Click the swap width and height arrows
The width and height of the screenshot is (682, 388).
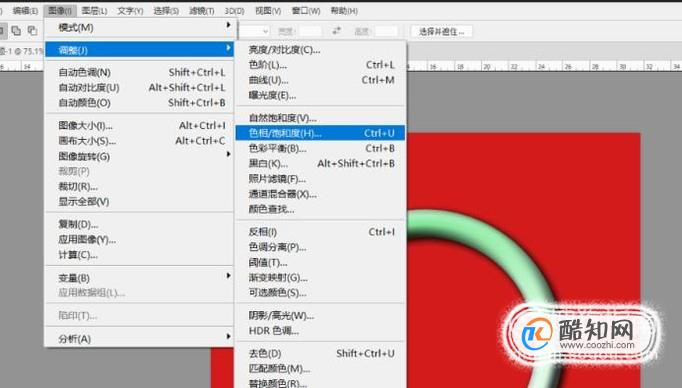click(x=336, y=30)
